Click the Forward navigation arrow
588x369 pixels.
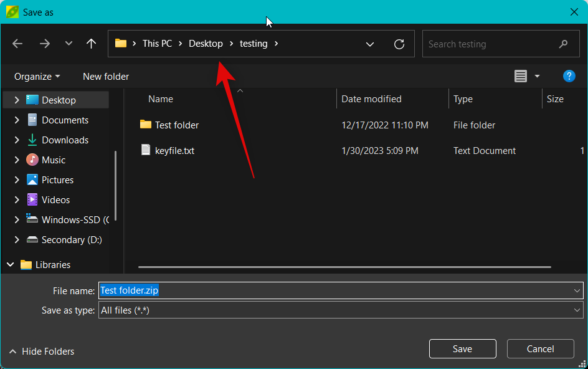(x=44, y=44)
